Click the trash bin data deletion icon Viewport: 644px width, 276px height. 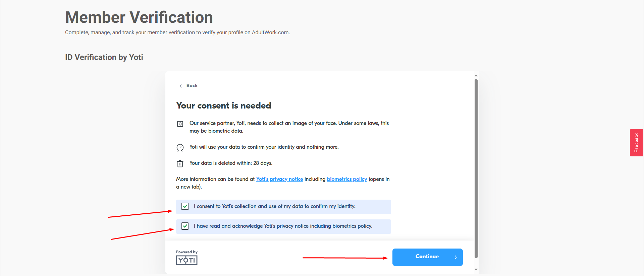[180, 163]
